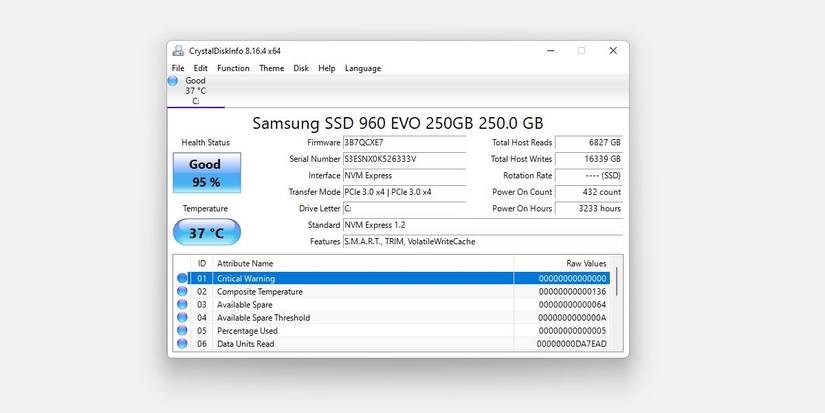Open the Theme menu
The height and width of the screenshot is (413, 825).
coord(271,68)
